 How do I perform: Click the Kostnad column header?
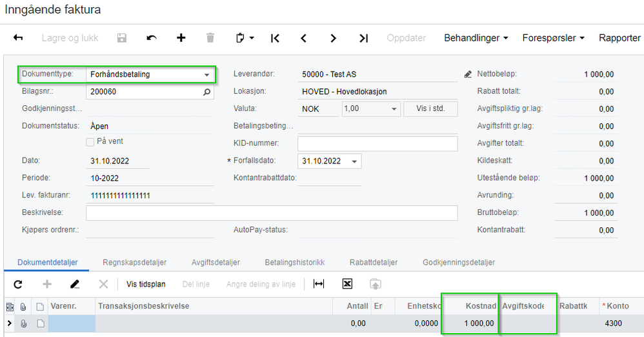click(x=470, y=306)
